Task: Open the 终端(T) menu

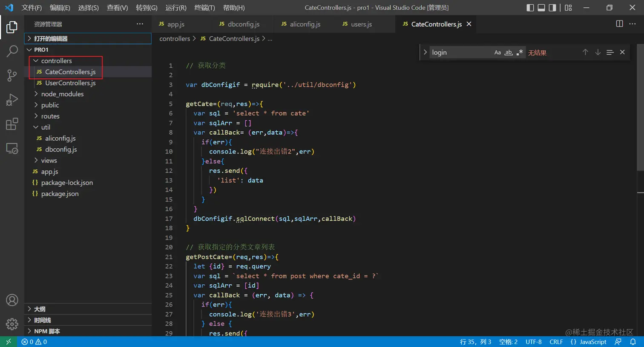Action: point(204,8)
